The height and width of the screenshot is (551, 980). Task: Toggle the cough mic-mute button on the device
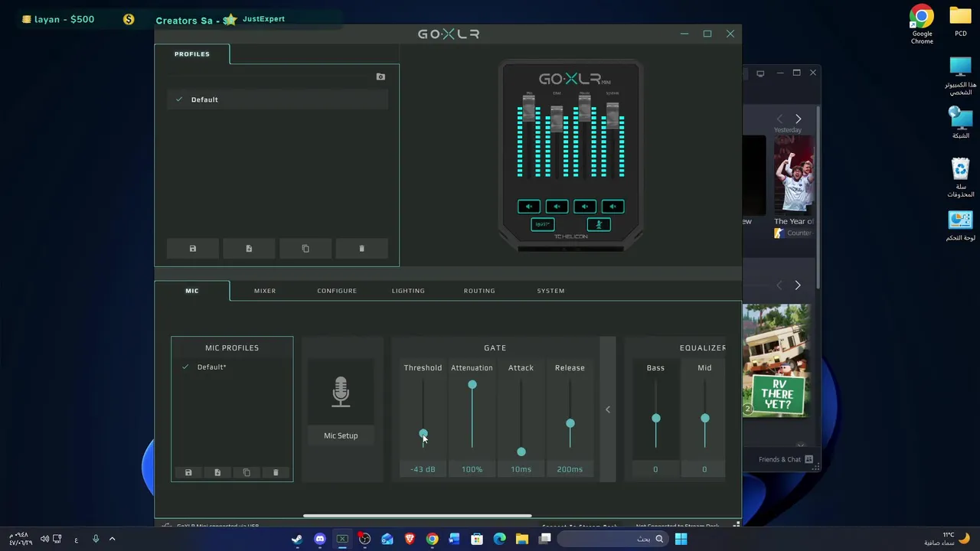[x=599, y=224]
